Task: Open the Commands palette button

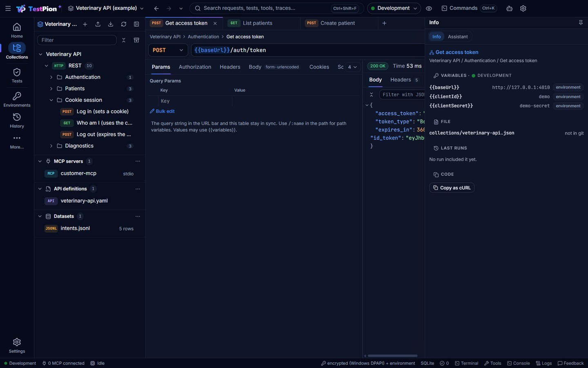Action: coord(469,8)
